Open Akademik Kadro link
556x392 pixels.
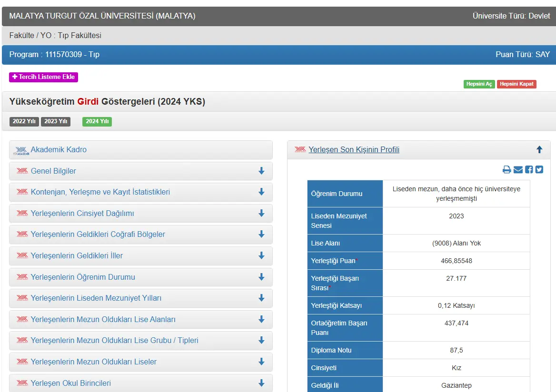(x=59, y=149)
